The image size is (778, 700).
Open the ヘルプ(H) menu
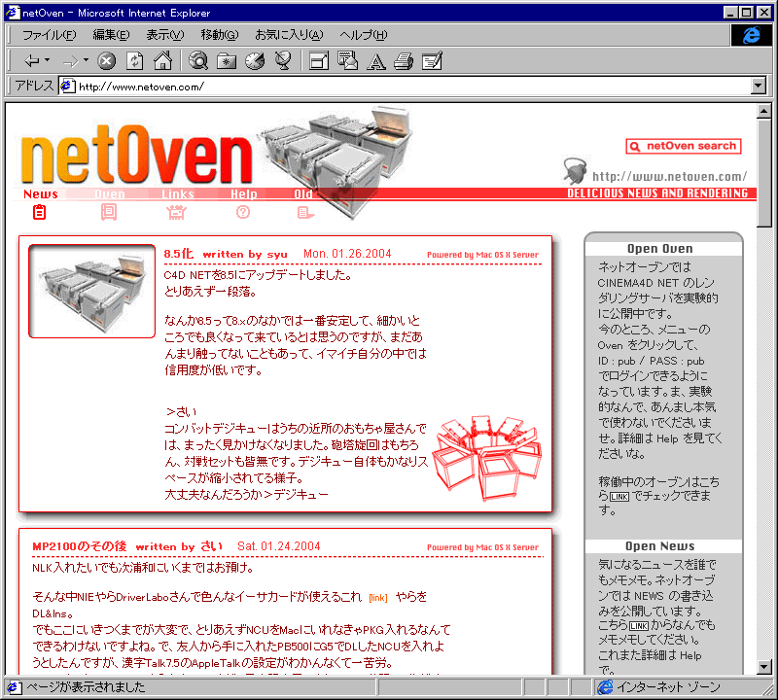pos(363,35)
